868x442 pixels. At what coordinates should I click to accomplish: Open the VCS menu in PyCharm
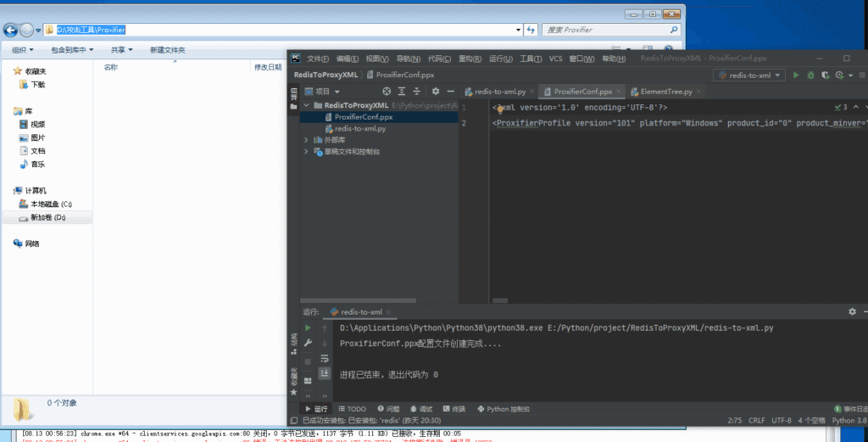point(555,59)
